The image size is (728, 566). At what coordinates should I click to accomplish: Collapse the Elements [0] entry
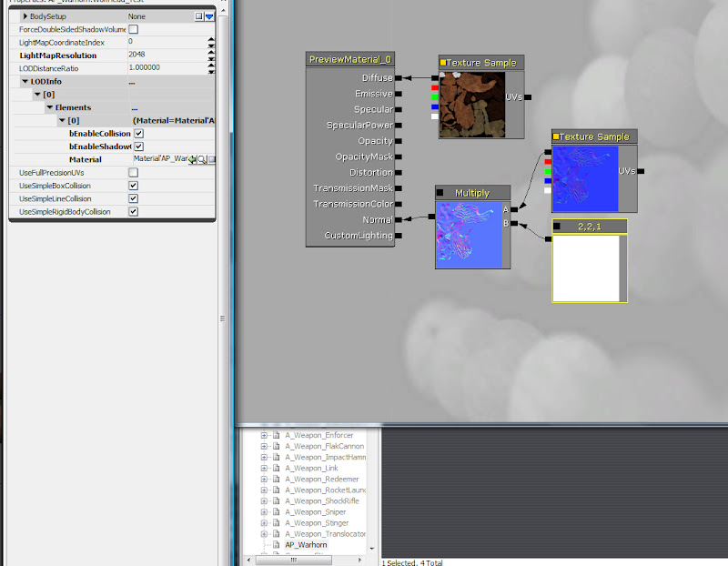click(x=62, y=120)
